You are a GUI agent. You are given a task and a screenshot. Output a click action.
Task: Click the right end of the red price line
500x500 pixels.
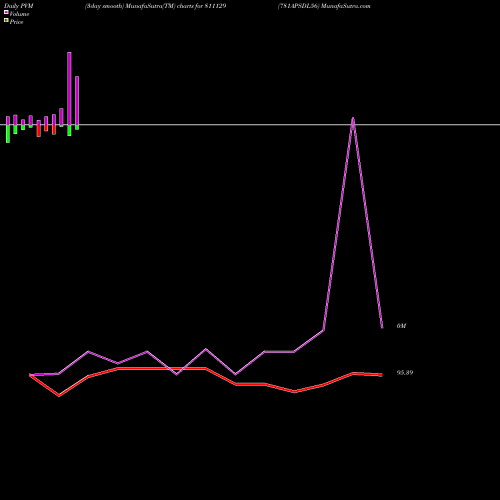click(x=382, y=375)
